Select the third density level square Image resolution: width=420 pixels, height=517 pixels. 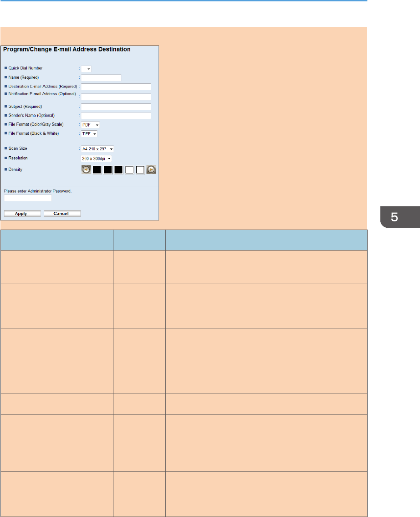click(118, 170)
